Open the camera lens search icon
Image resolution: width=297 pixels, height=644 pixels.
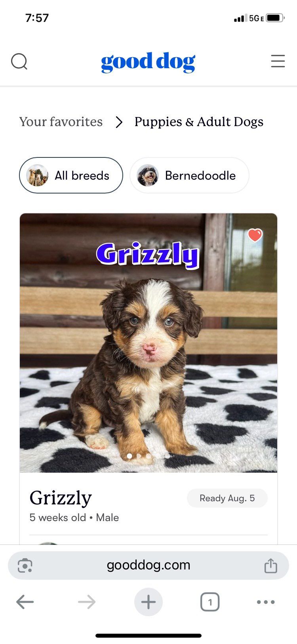click(25, 565)
